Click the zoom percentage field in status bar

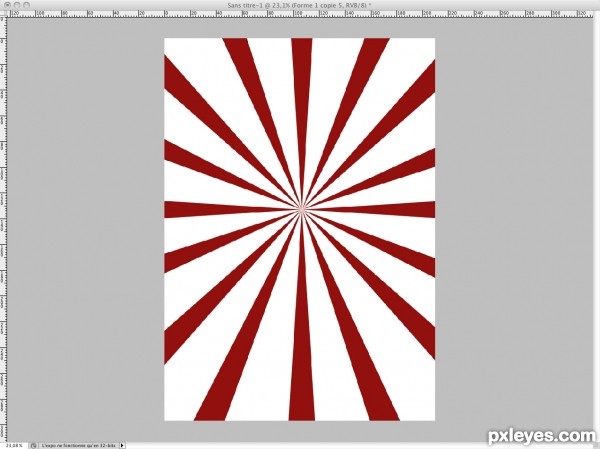14,446
